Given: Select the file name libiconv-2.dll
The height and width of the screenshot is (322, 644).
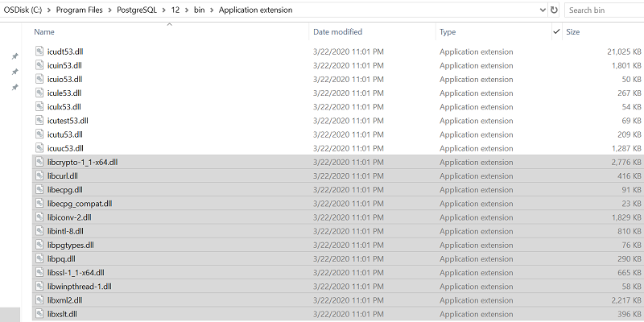Looking at the screenshot, I should tap(69, 217).
